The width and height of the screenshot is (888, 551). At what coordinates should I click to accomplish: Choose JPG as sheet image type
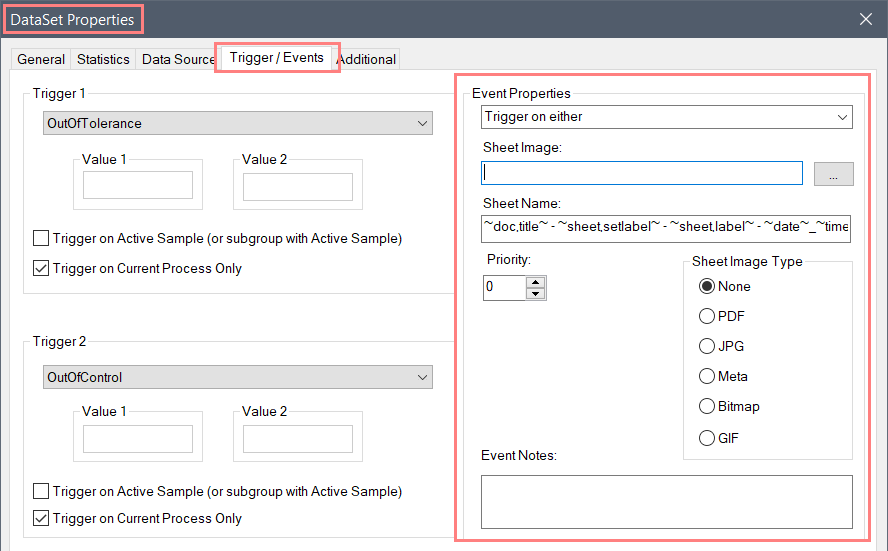[x=708, y=346]
